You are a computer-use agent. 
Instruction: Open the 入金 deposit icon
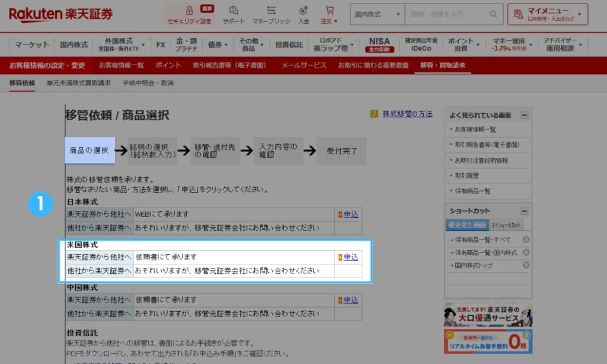303,11
